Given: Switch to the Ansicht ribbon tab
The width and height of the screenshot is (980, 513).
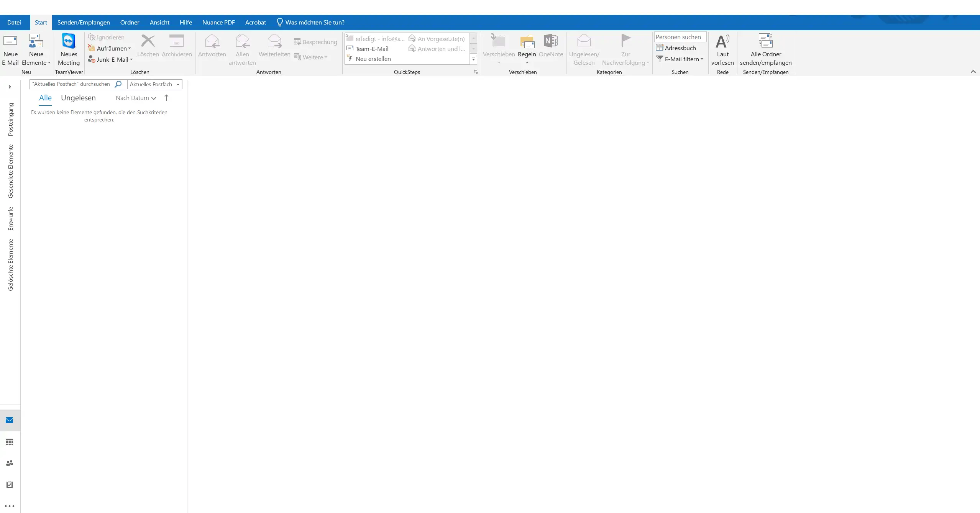Looking at the screenshot, I should (159, 22).
